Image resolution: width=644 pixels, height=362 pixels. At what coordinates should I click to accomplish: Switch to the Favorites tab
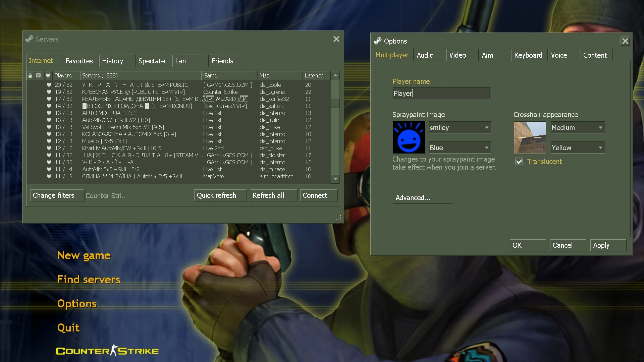(80, 61)
